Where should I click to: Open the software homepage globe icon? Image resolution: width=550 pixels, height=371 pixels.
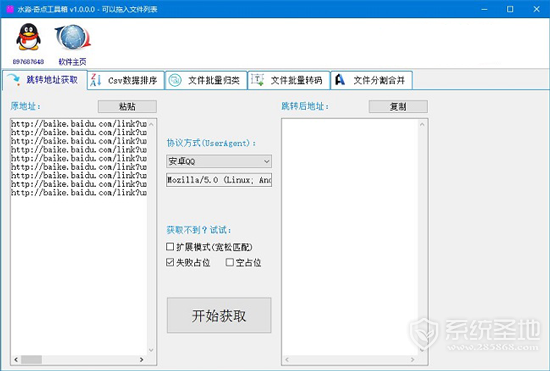pyautogui.click(x=73, y=37)
